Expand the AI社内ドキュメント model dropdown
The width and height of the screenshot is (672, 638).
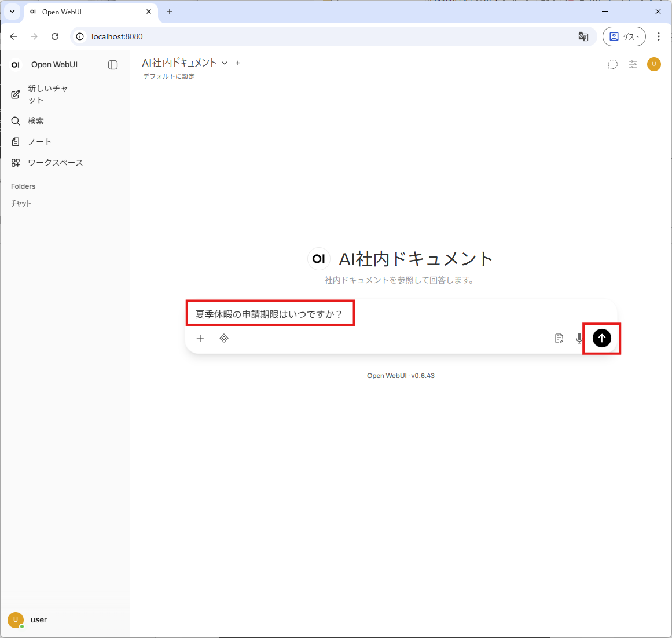(225, 63)
